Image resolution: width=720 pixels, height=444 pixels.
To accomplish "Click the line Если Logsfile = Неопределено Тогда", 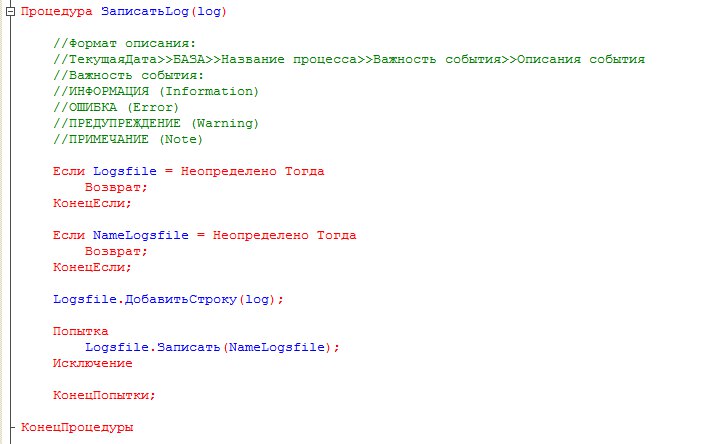I will click(x=189, y=172).
